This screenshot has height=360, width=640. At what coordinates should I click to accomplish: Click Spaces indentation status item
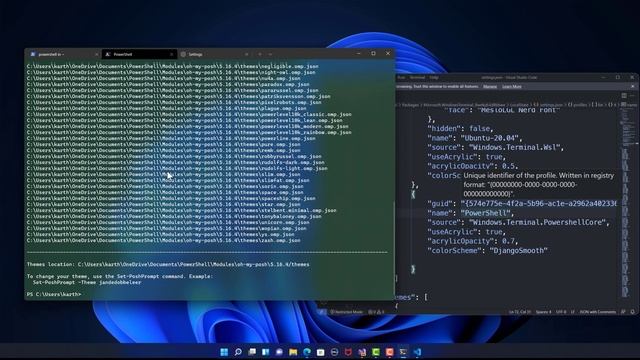tap(543, 312)
